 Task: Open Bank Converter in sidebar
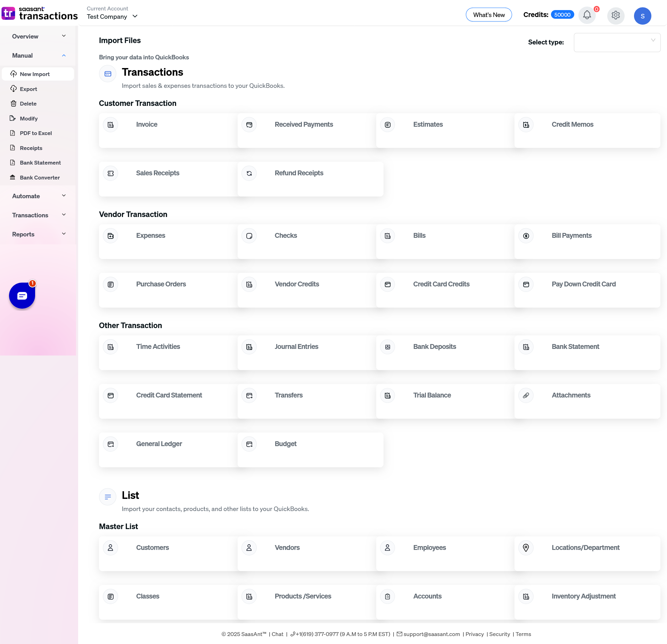coord(40,178)
